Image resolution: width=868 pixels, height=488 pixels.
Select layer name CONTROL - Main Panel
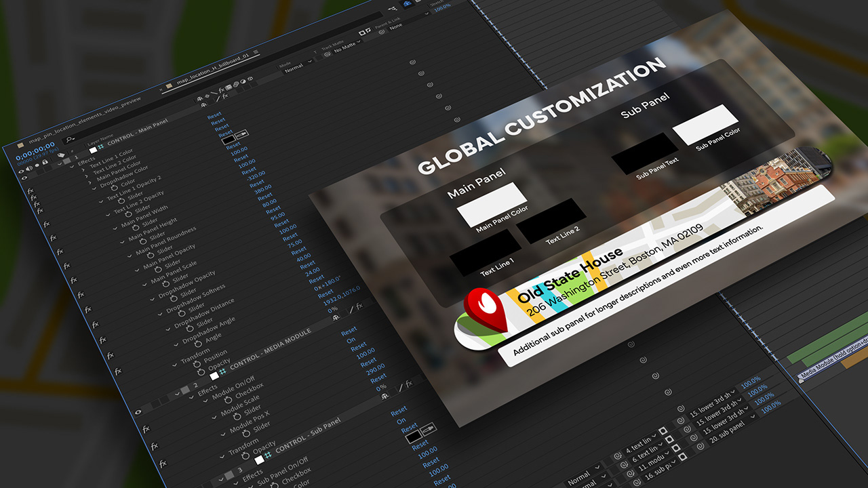click(x=138, y=133)
